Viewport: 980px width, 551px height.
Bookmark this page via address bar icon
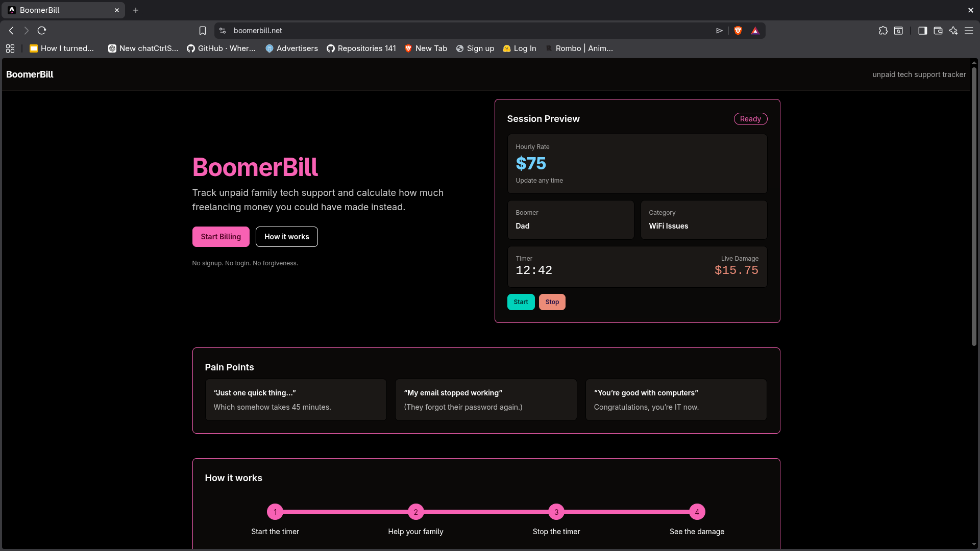click(203, 31)
